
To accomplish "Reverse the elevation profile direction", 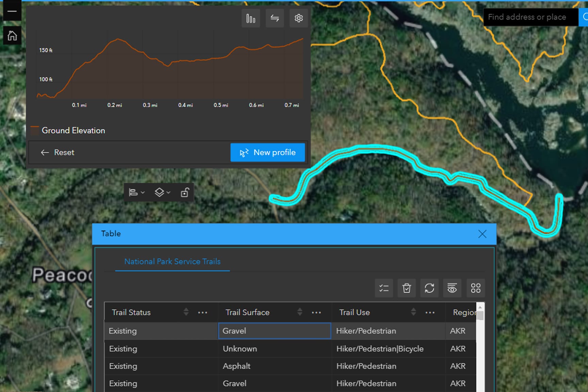I will (275, 18).
